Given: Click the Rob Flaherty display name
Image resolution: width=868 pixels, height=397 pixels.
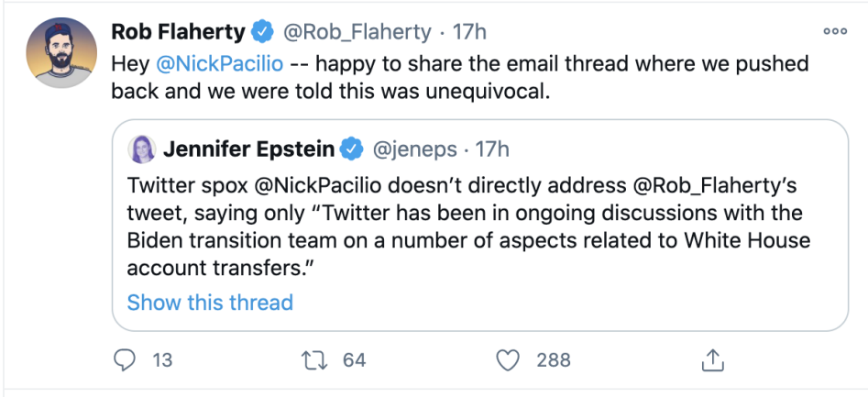Looking at the screenshot, I should 178,32.
